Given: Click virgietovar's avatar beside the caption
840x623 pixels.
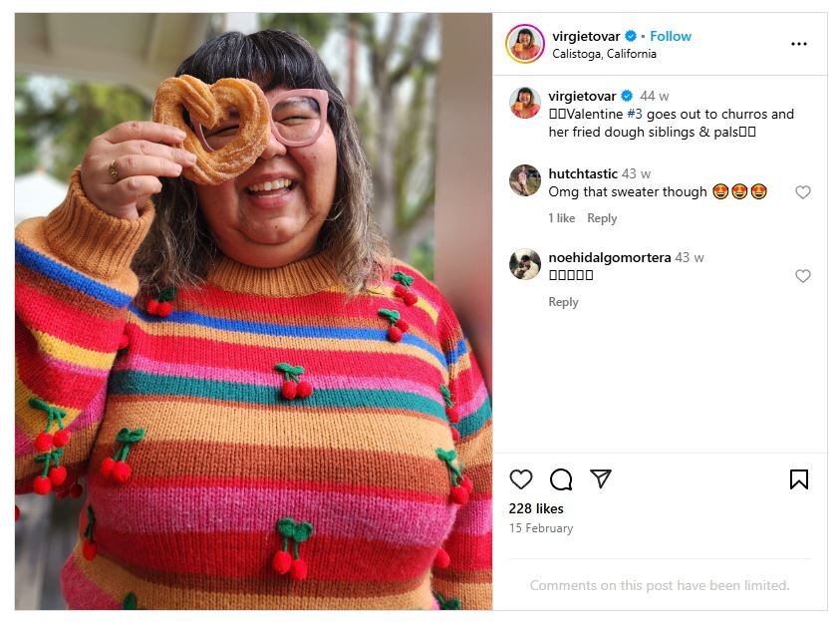Looking at the screenshot, I should (x=524, y=103).
